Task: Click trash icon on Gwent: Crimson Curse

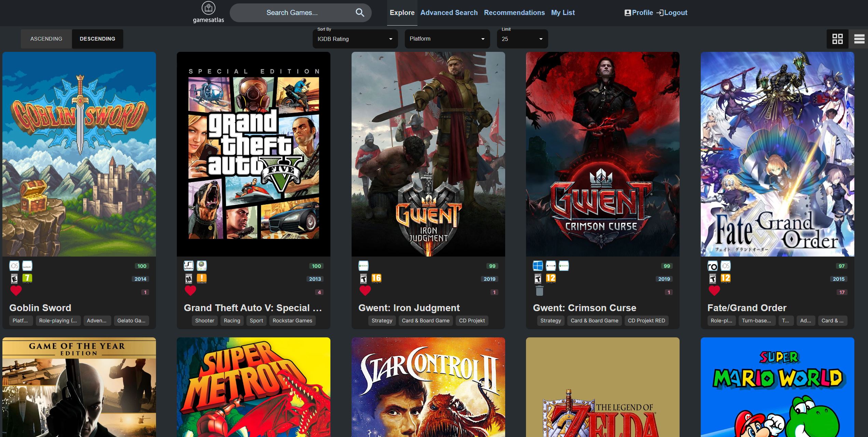Action: point(539,291)
